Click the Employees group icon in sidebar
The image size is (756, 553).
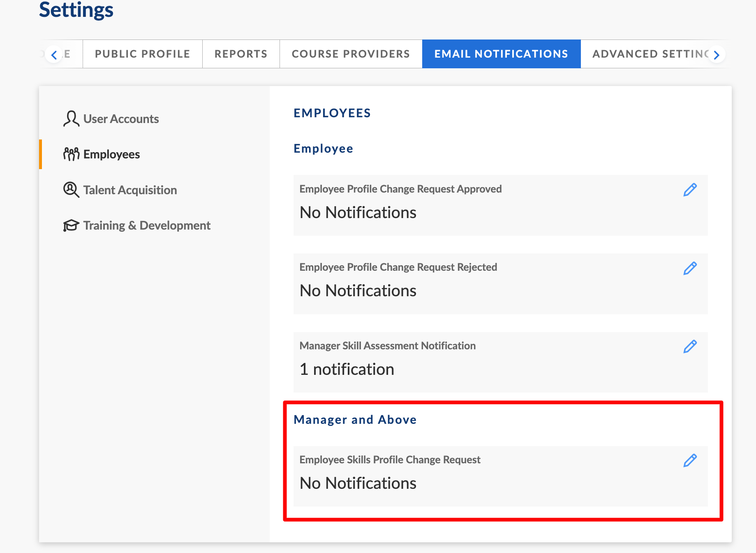(x=71, y=154)
